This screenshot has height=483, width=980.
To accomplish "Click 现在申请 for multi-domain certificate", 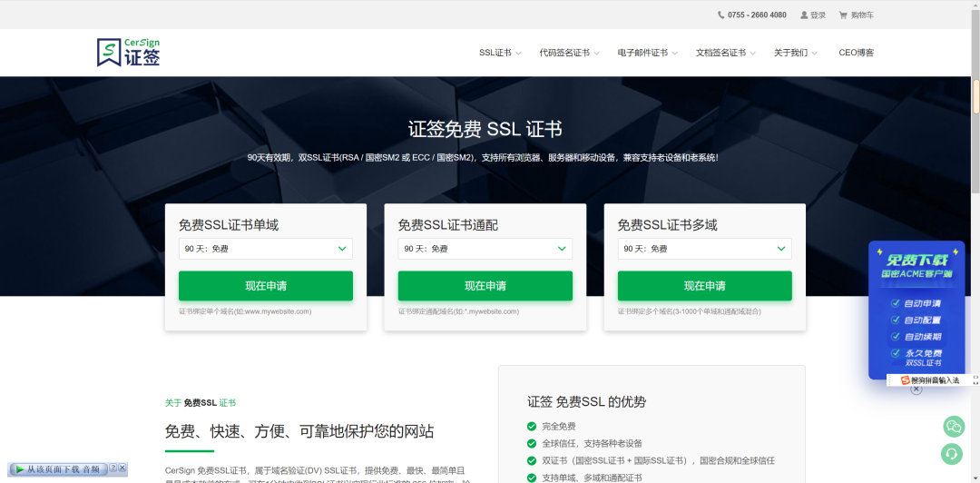I will tap(705, 286).
